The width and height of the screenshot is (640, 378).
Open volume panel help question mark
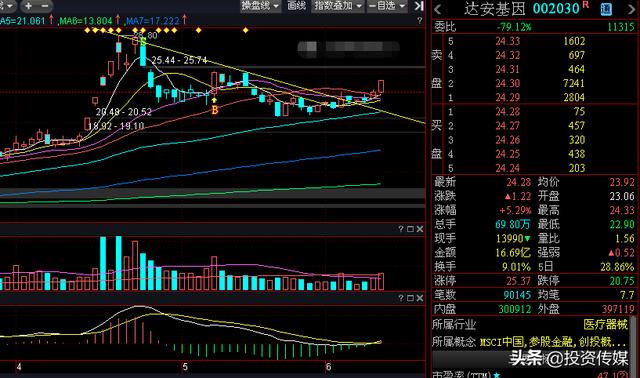pyautogui.click(x=401, y=229)
